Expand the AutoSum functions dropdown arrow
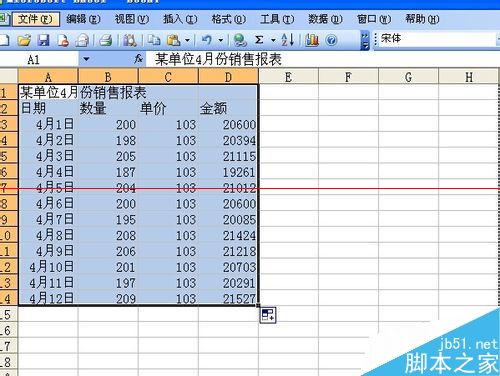Image resolution: width=500 pixels, height=376 pixels. pos(273,40)
